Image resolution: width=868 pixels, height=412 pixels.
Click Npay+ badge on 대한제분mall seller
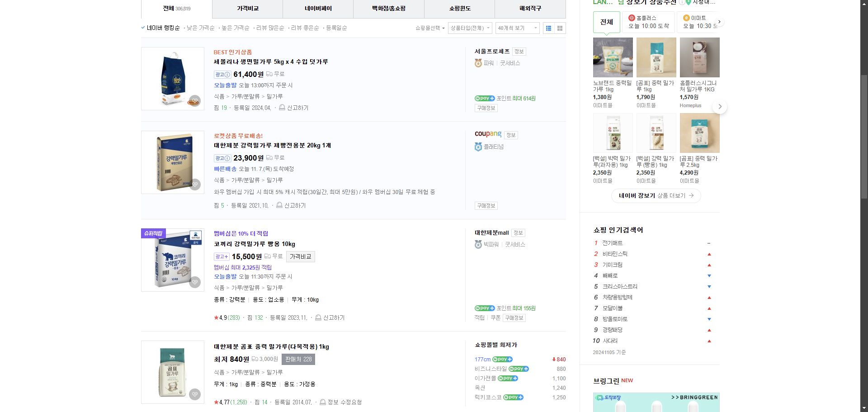485,308
